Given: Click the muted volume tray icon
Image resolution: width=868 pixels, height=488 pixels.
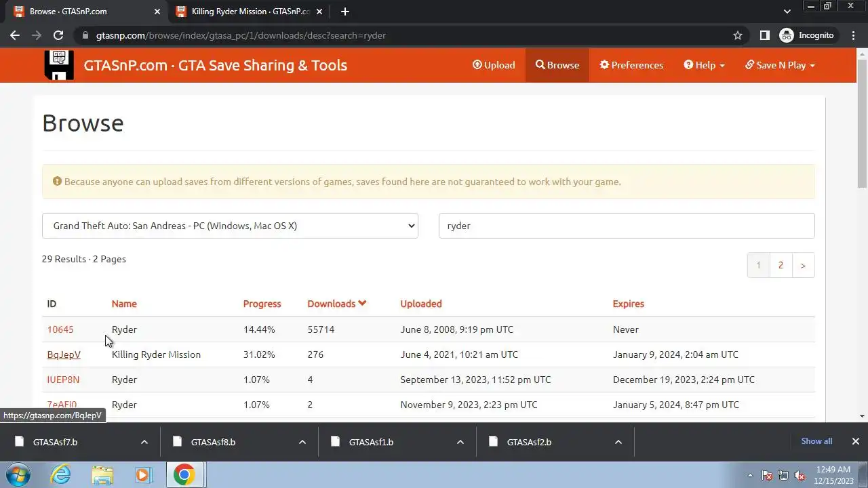Looking at the screenshot, I should point(800,475).
